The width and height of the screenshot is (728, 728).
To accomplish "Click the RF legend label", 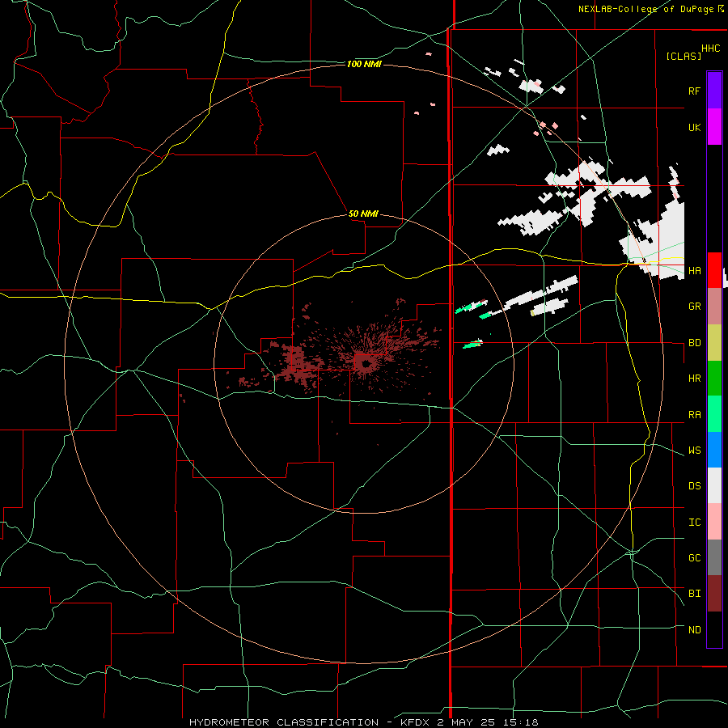I will 694,91.
